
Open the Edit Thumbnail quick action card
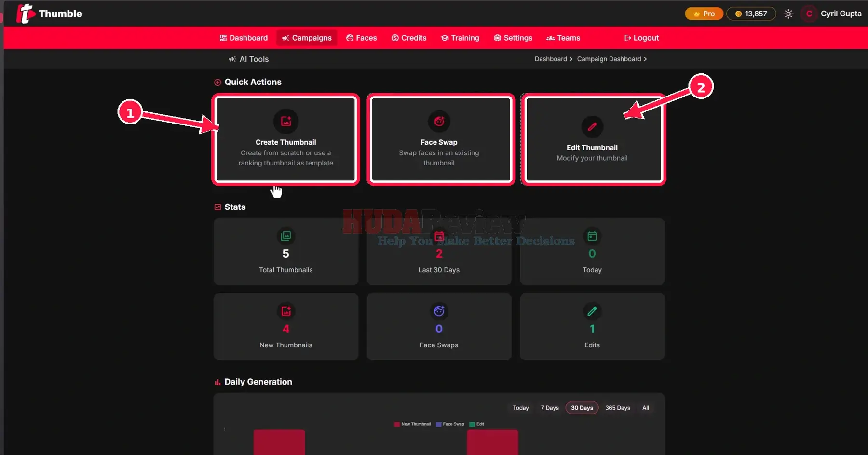[594, 139]
